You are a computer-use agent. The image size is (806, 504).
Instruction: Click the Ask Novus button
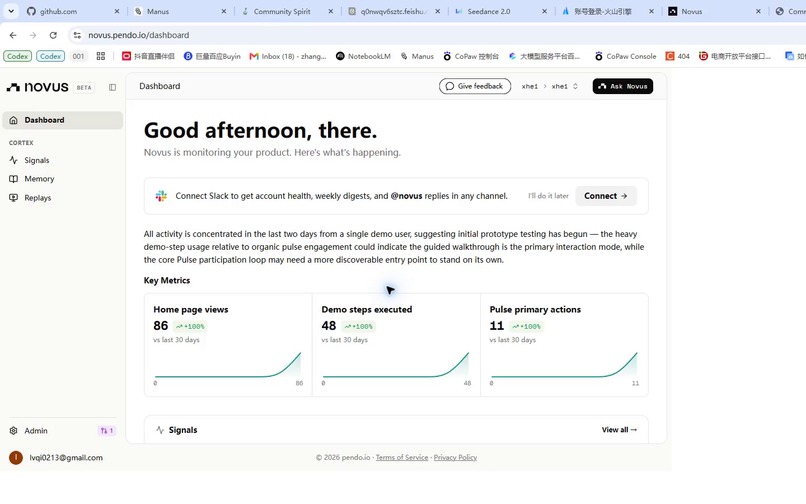pyautogui.click(x=622, y=86)
